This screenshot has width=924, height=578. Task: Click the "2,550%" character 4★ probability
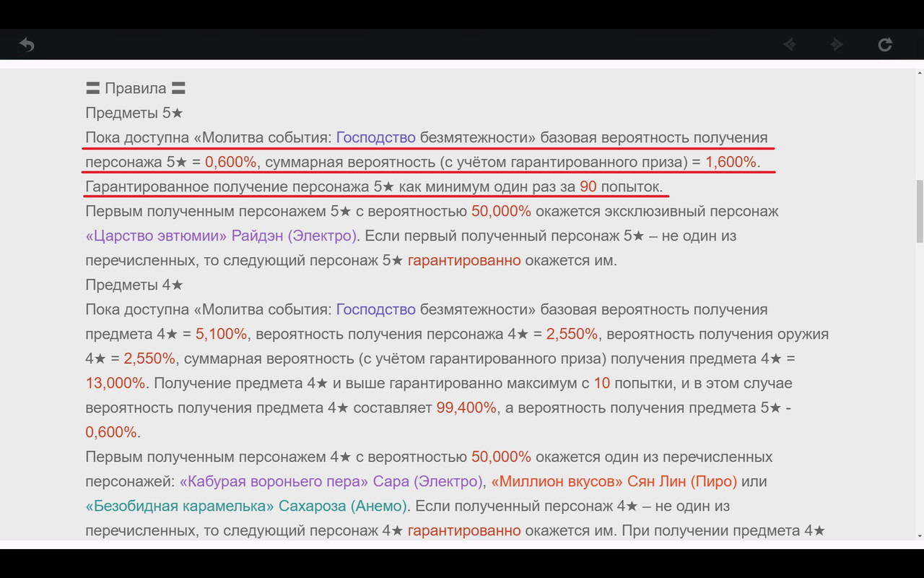(x=572, y=334)
